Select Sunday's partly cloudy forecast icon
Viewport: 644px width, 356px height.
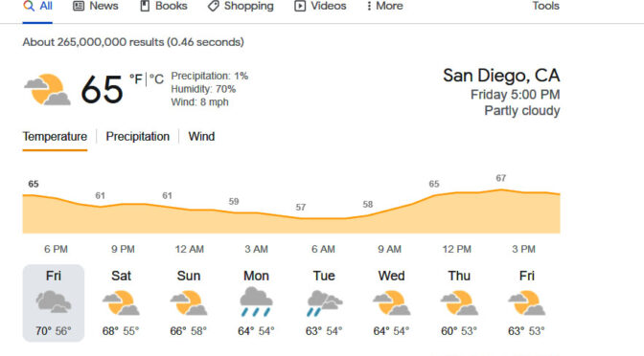pyautogui.click(x=189, y=302)
